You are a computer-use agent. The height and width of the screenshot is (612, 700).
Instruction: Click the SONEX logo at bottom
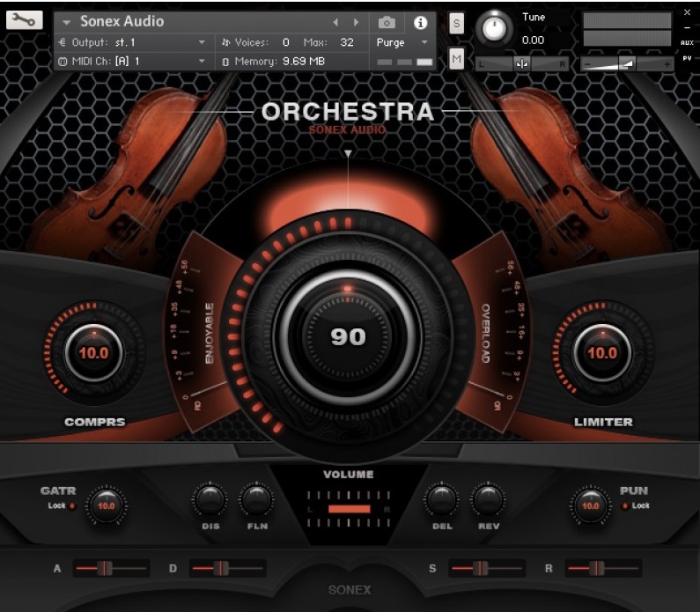click(350, 590)
